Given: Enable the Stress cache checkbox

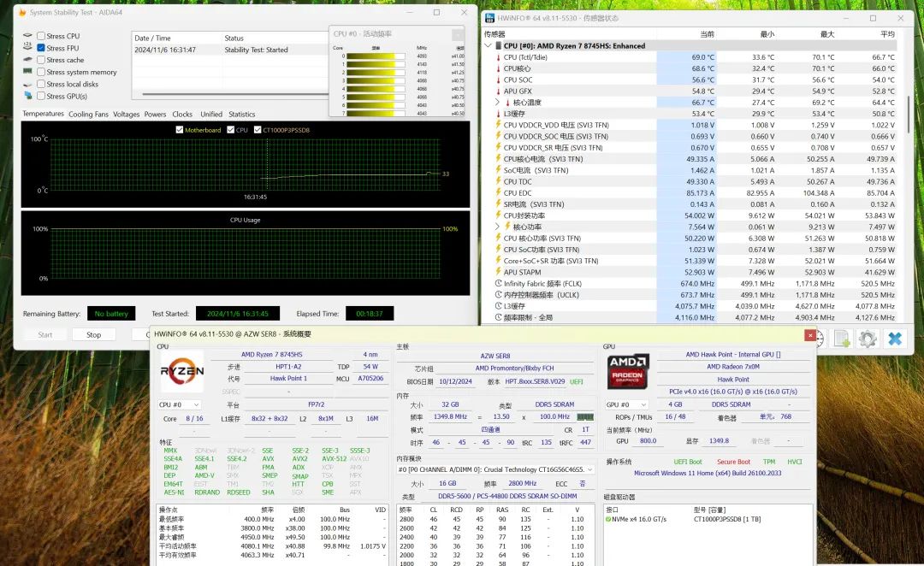Looking at the screenshot, I should [x=41, y=60].
